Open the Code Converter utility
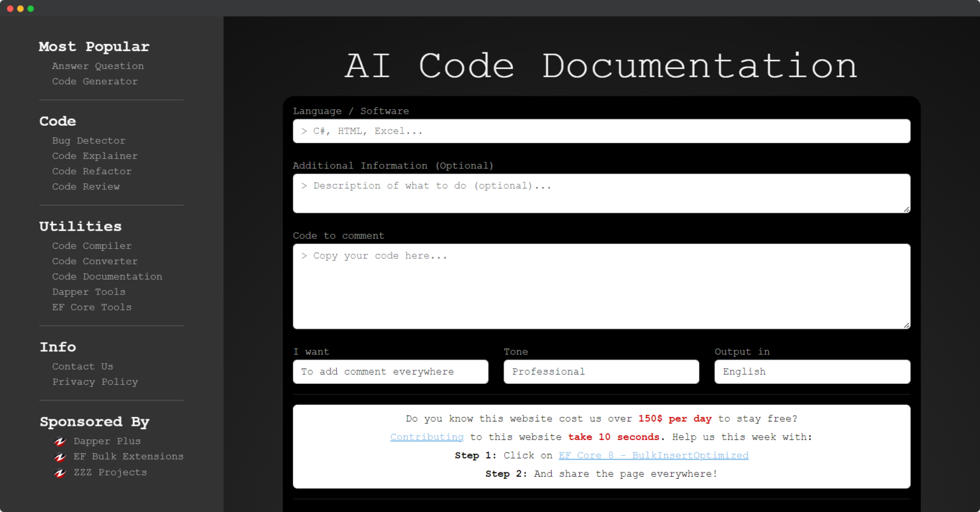 point(94,261)
